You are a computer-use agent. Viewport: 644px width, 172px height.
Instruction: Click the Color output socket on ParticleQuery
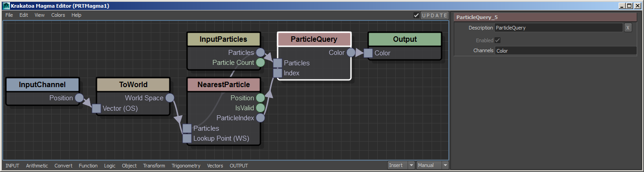coord(351,53)
